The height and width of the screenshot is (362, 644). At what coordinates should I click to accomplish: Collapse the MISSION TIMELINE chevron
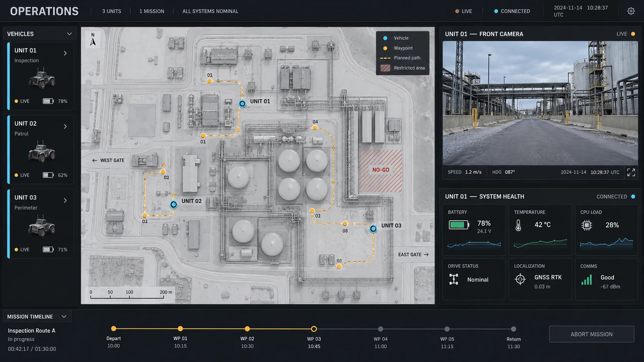click(x=64, y=317)
